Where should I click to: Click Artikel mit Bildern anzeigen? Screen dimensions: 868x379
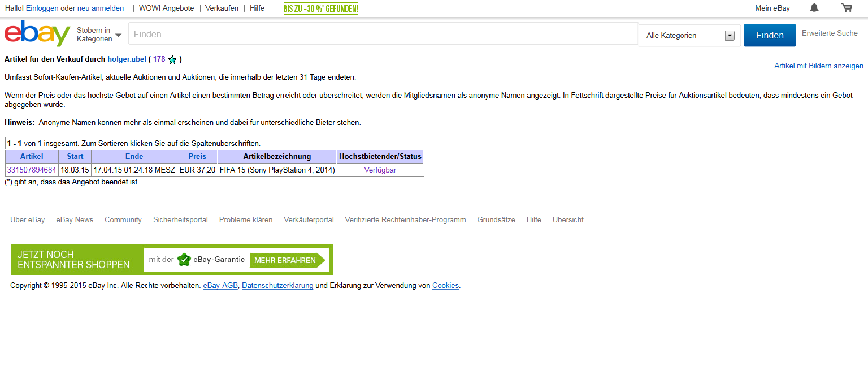pos(818,66)
